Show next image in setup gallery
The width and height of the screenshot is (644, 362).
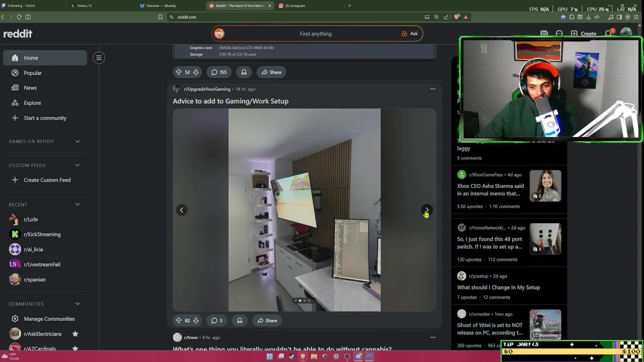pos(427,210)
